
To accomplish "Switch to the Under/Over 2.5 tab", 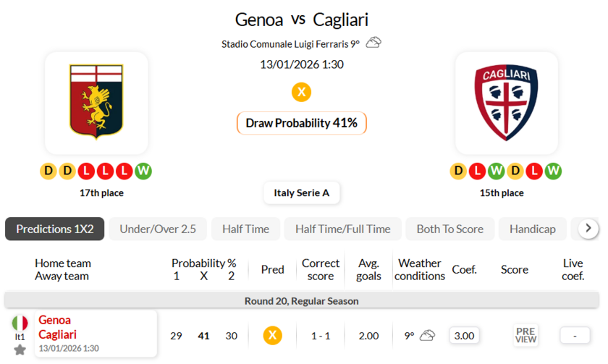I will 158,229.
